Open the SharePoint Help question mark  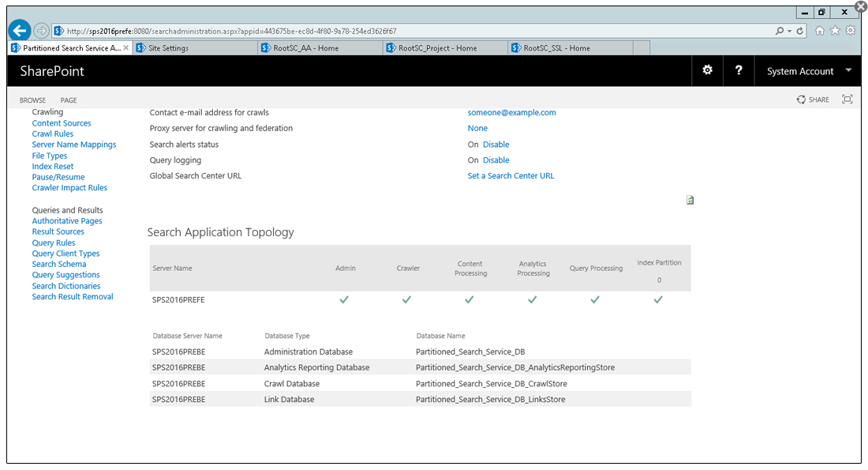pos(739,70)
